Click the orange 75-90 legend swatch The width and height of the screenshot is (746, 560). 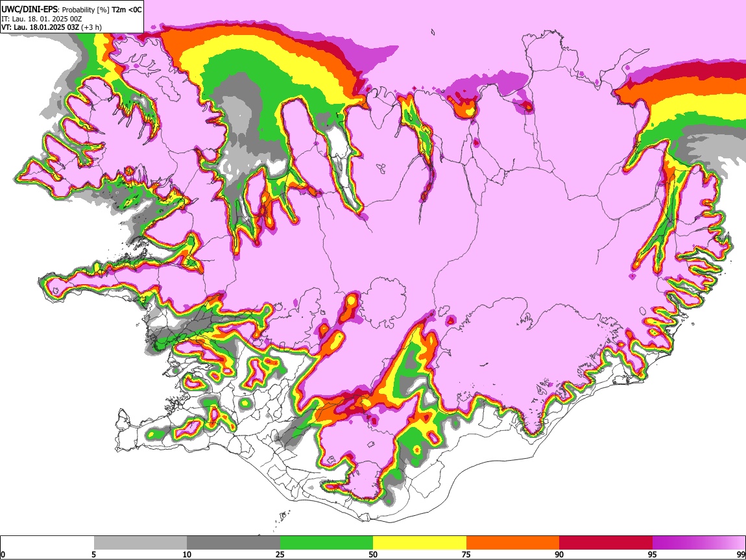(513, 543)
